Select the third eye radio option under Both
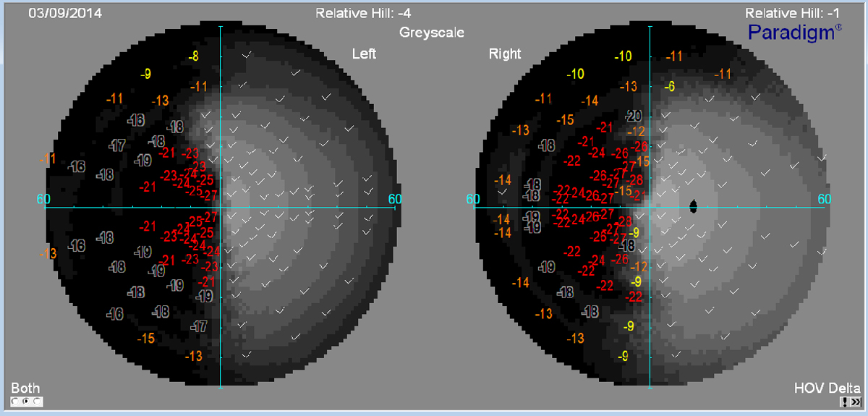The width and height of the screenshot is (868, 416). [37, 401]
